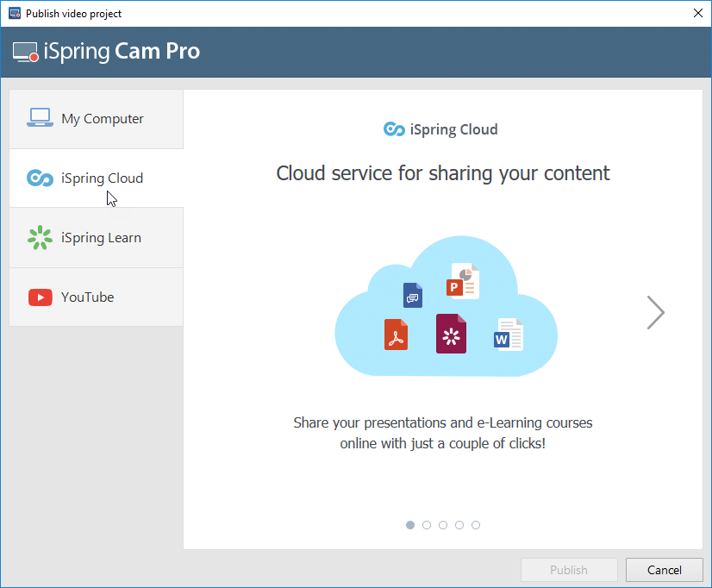Jump to the first carousel slide dot
This screenshot has width=712, height=588.
pos(410,525)
